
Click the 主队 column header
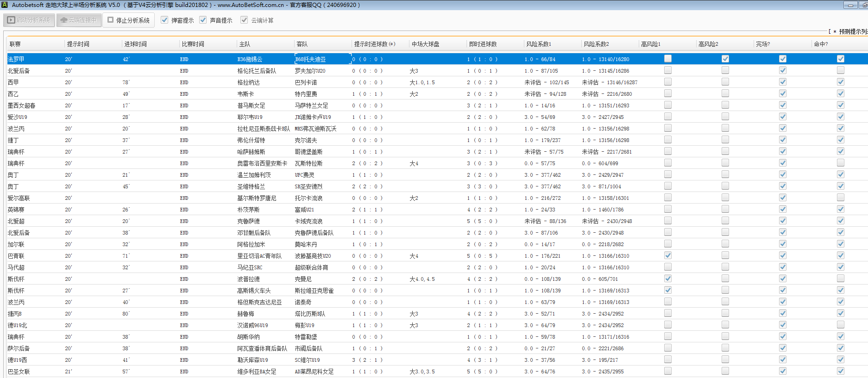tap(245, 44)
